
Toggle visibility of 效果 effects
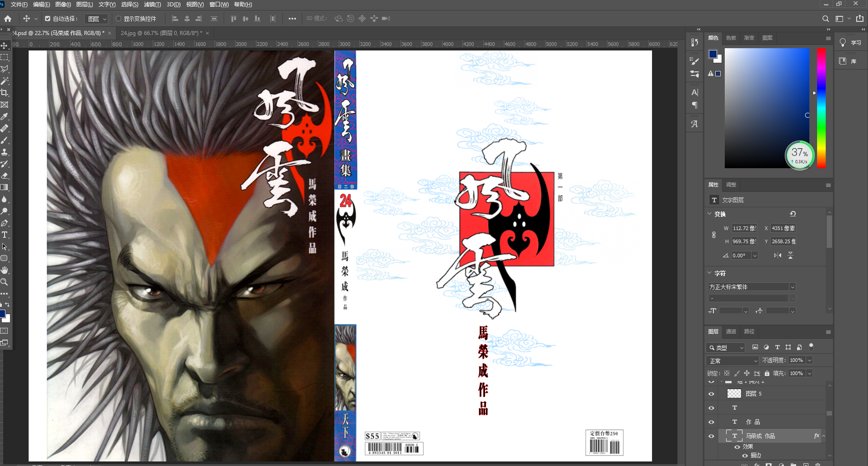[x=737, y=447]
